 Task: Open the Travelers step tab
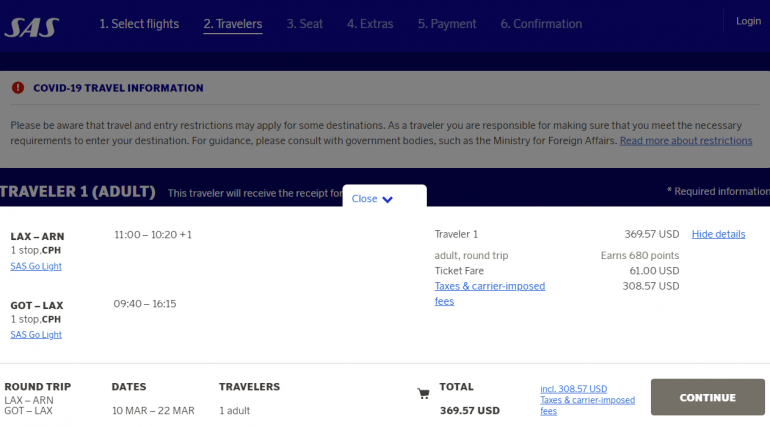232,24
